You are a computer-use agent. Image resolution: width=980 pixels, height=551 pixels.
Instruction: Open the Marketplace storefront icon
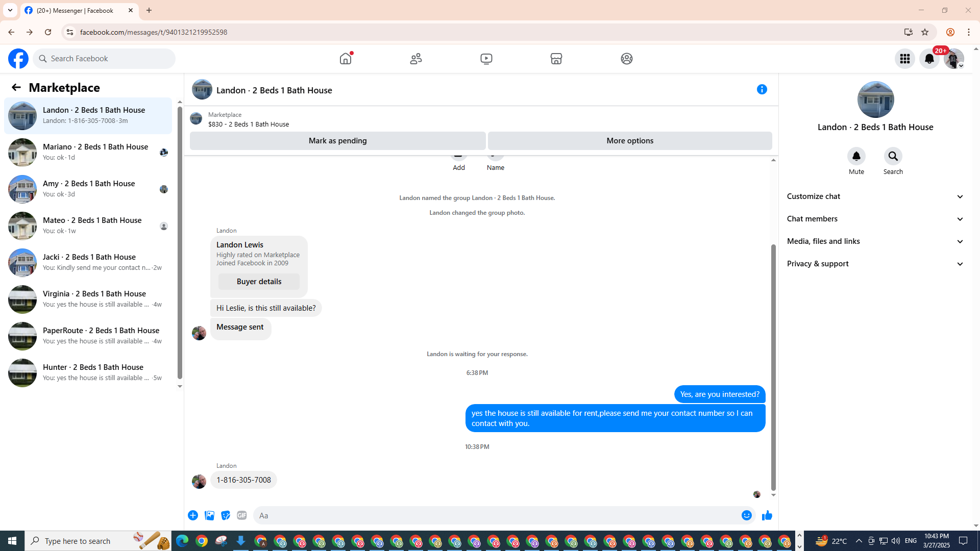point(556,59)
